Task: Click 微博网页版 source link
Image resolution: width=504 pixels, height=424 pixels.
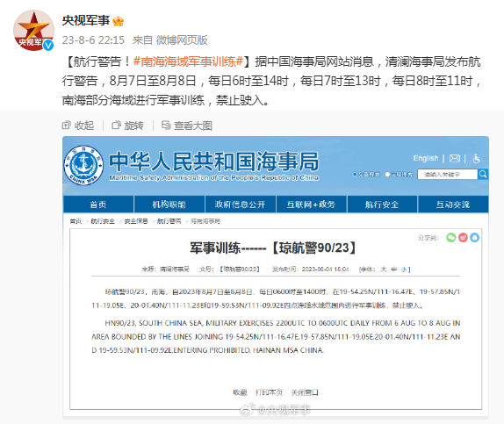Action: point(182,40)
